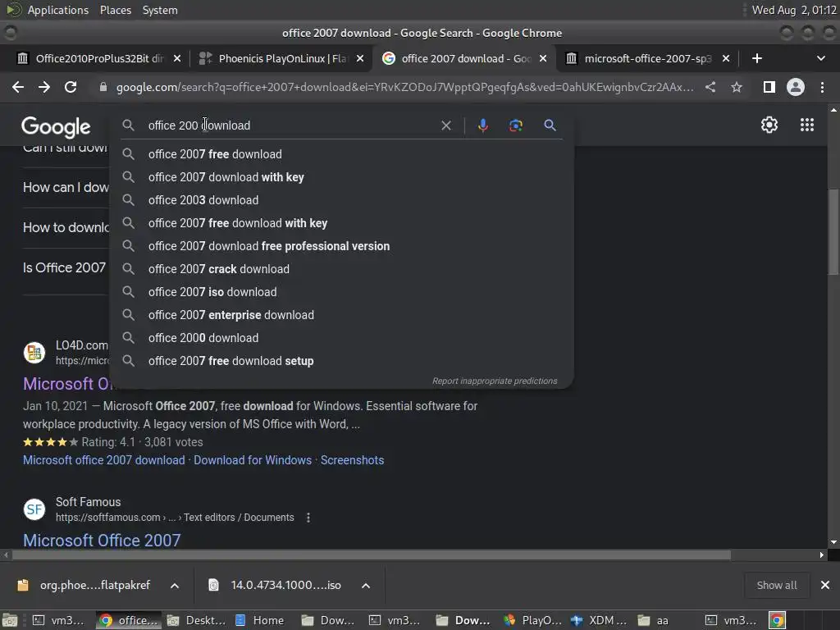Open Microsoft Office 2007 Soft Famous result
The width and height of the screenshot is (840, 630).
tap(102, 540)
